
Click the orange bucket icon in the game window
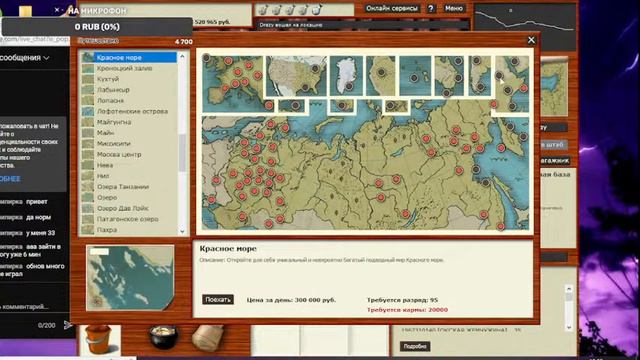pyautogui.click(x=99, y=339)
